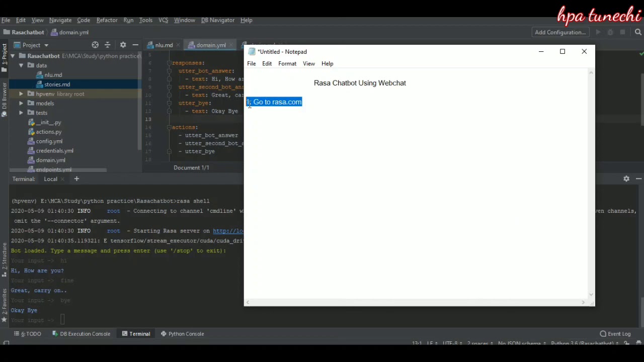Click the terminal line 'Hi, How are you?'

[37, 270]
